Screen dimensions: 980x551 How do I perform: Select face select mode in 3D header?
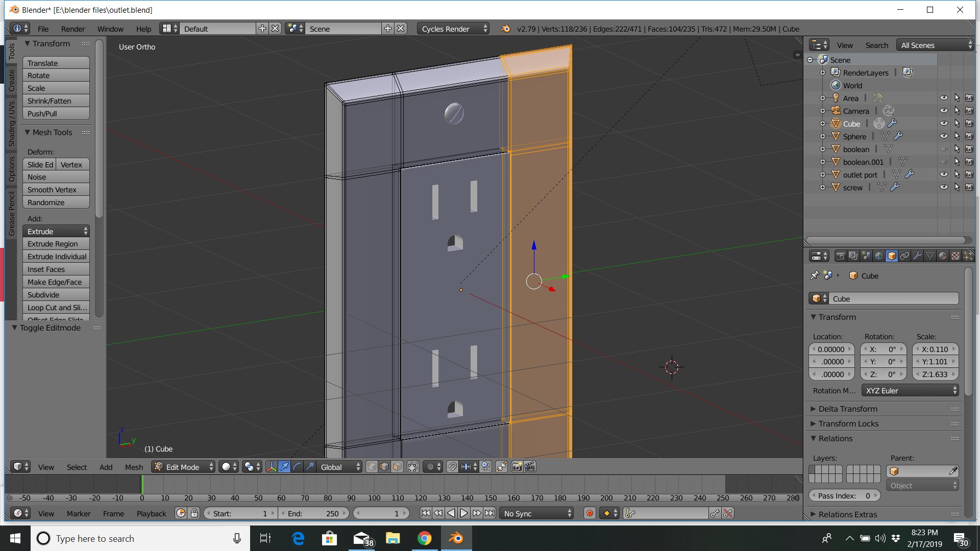(397, 467)
